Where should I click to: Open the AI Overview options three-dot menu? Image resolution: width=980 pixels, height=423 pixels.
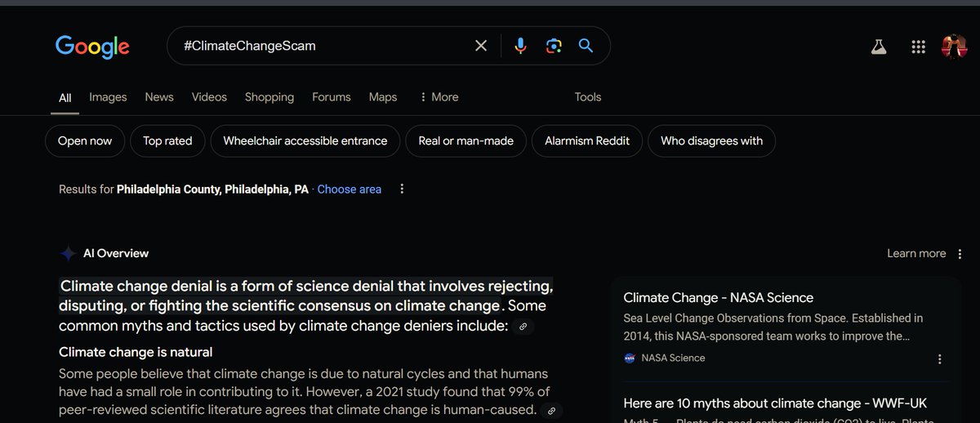(958, 253)
